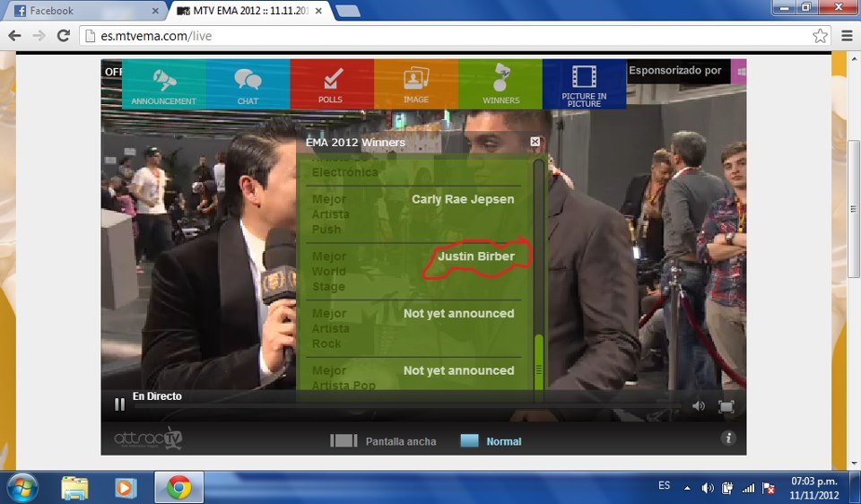Image resolution: width=861 pixels, height=504 pixels.
Task: Open the Chrome menu
Action: point(847,36)
